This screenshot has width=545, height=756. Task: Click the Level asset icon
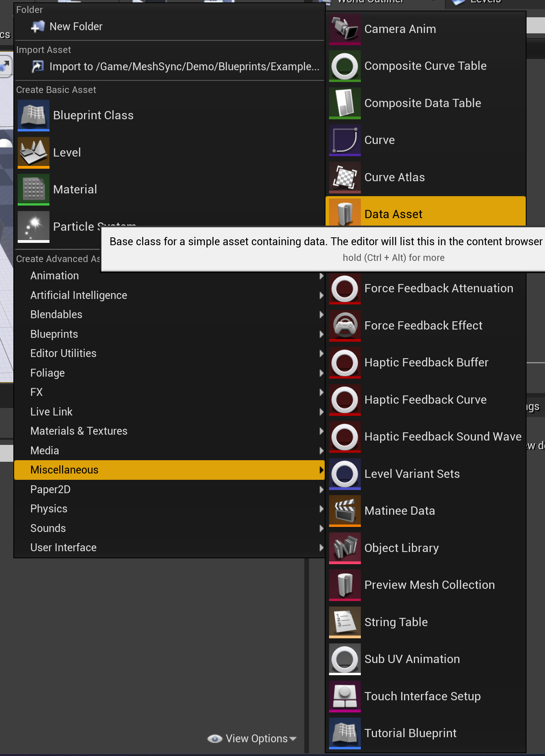point(33,152)
